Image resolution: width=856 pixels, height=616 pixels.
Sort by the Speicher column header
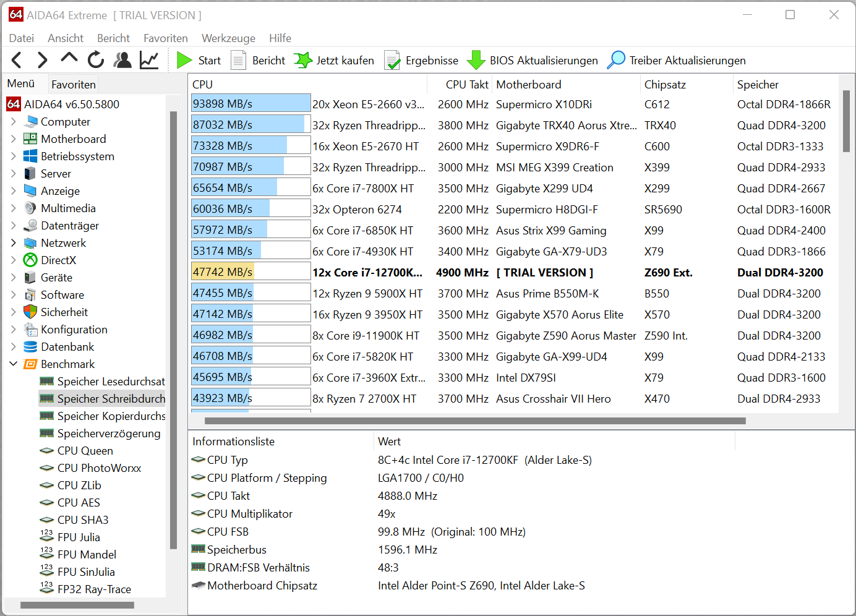point(785,85)
